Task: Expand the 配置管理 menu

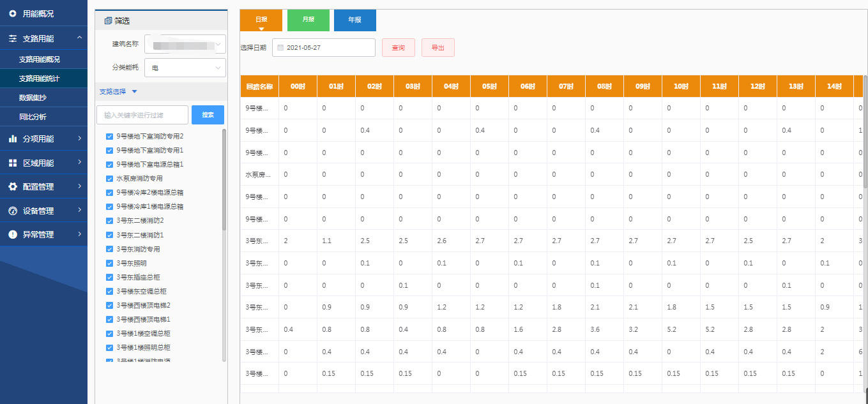Action: coord(43,186)
